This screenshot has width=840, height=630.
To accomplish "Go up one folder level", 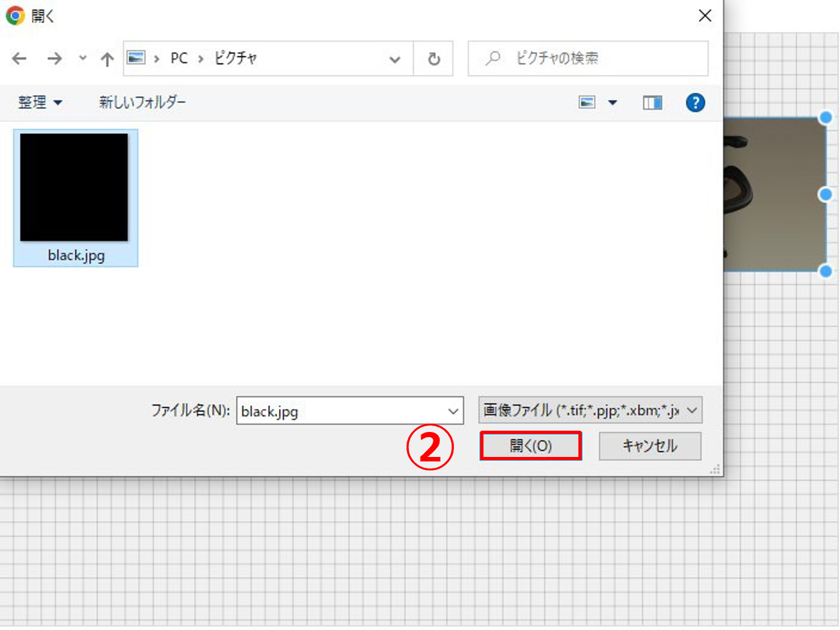I will click(x=107, y=59).
